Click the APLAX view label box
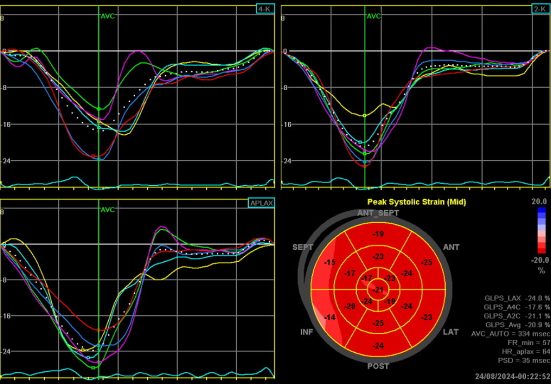This screenshot has height=384, width=551. (261, 203)
